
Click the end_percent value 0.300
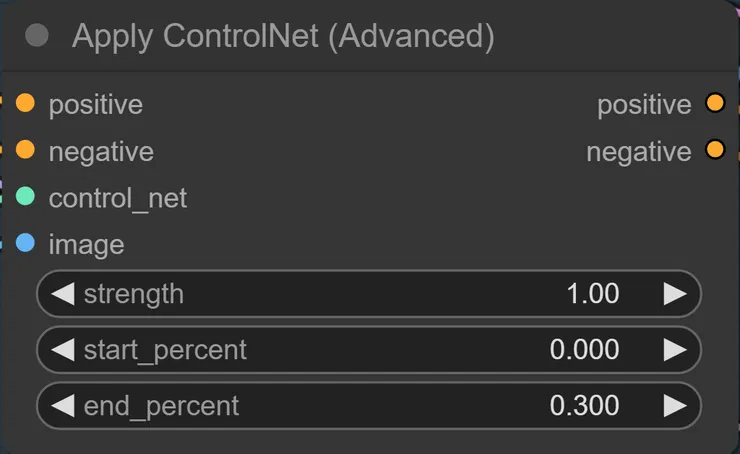coord(584,405)
